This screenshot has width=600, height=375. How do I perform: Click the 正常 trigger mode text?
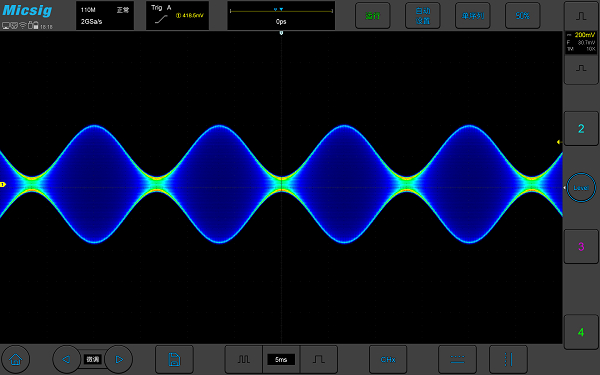click(x=123, y=10)
